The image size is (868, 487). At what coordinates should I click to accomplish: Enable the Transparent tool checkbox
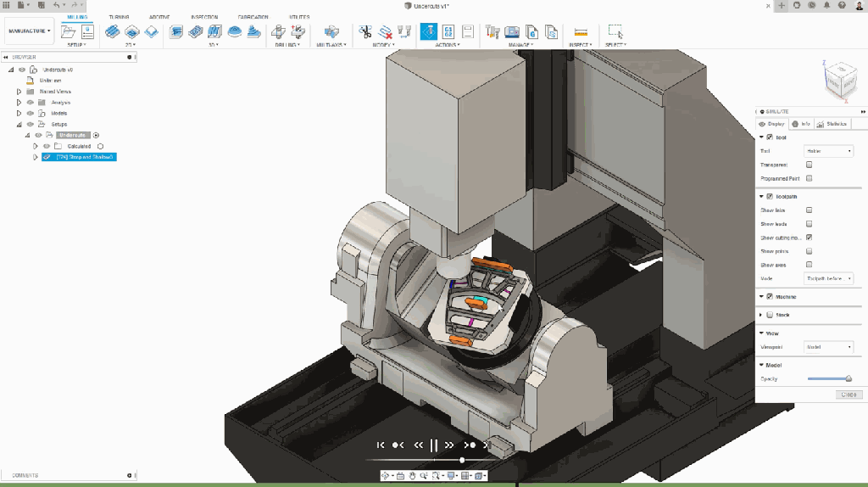click(x=810, y=165)
